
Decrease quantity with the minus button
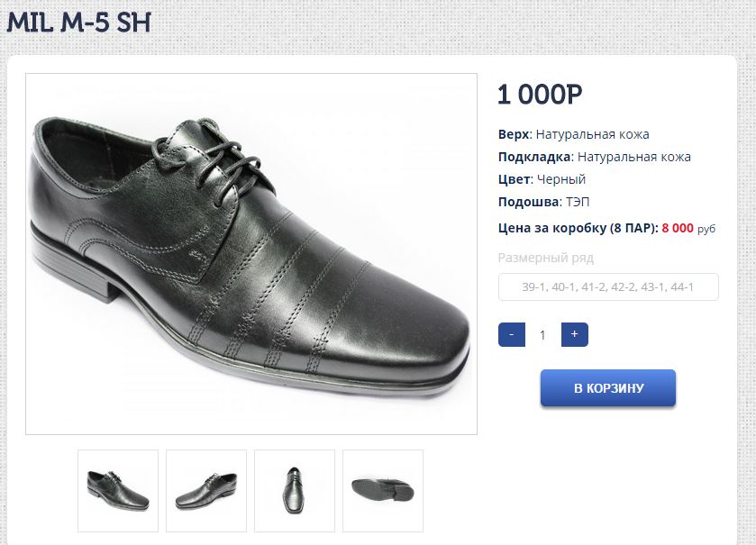(x=511, y=334)
